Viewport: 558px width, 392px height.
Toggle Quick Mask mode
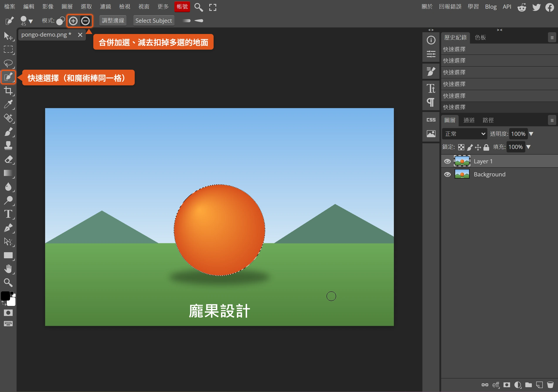[8, 313]
